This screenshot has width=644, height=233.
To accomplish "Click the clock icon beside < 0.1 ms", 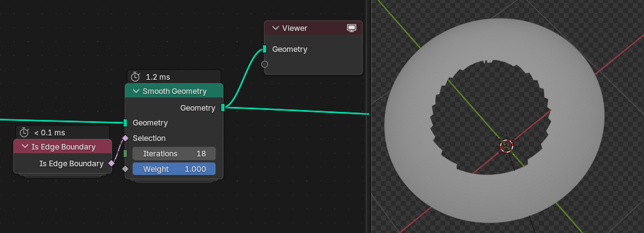I will coord(24,132).
